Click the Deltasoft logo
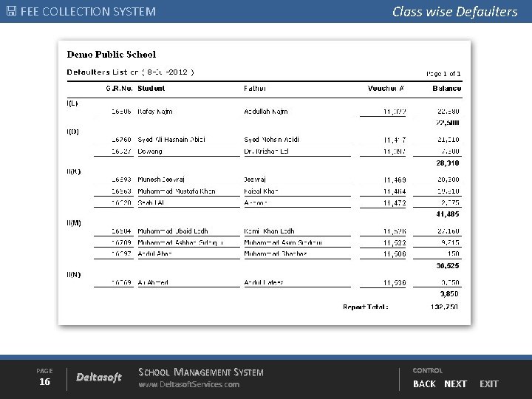Screen dimensions: 532x399 point(99,378)
